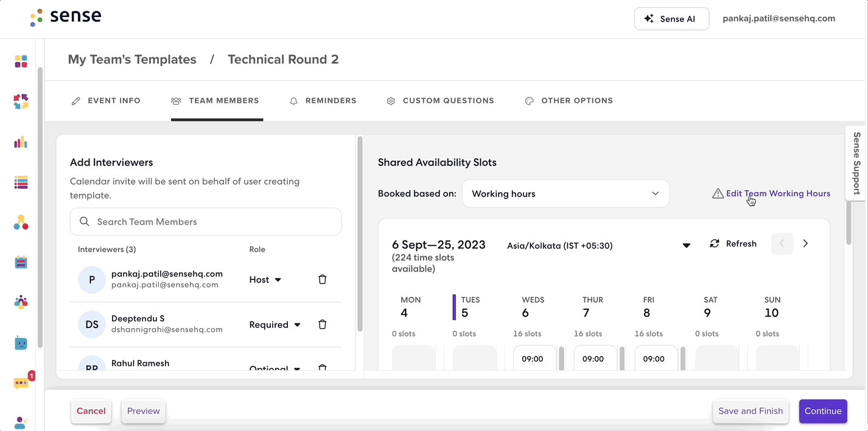The width and height of the screenshot is (868, 431).
Task: Click the warning triangle beside Edit Team Working Hours
Action: coord(718,194)
